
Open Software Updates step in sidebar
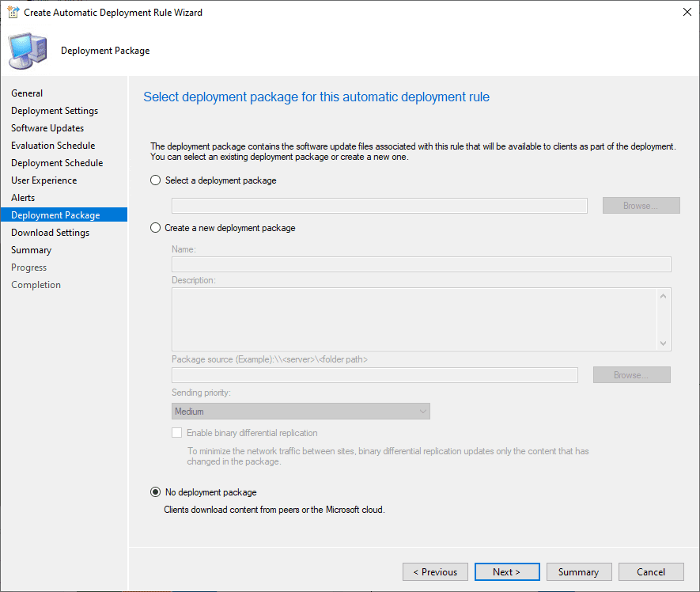[47, 128]
